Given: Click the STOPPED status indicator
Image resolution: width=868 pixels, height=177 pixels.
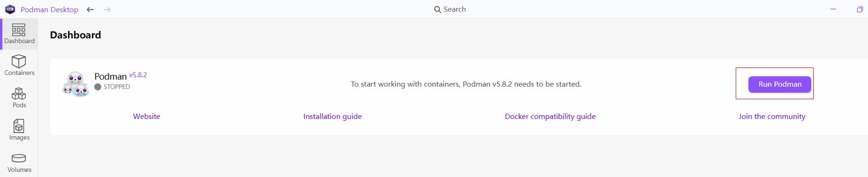Looking at the screenshot, I should 112,87.
